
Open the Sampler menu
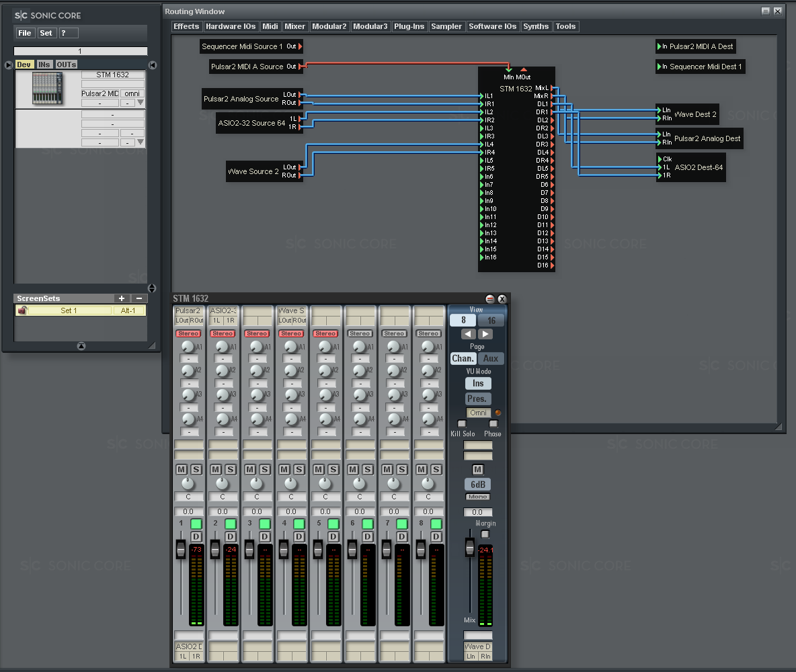click(446, 26)
